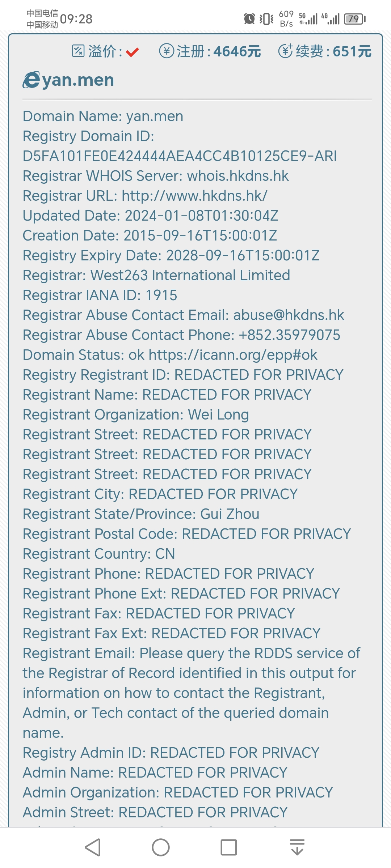Tap the red premium checkmark
This screenshot has width=391, height=868.
point(133,52)
